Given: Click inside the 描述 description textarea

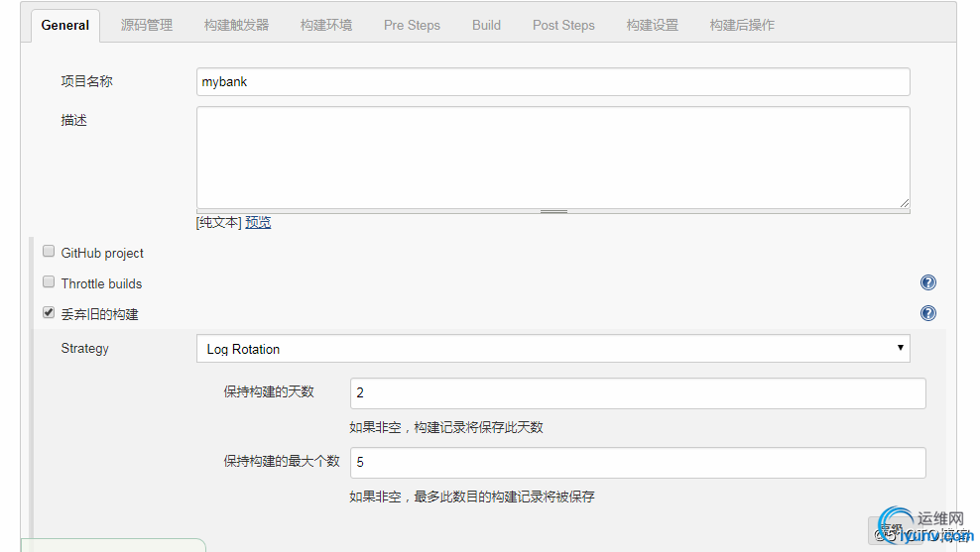Looking at the screenshot, I should pos(553,158).
